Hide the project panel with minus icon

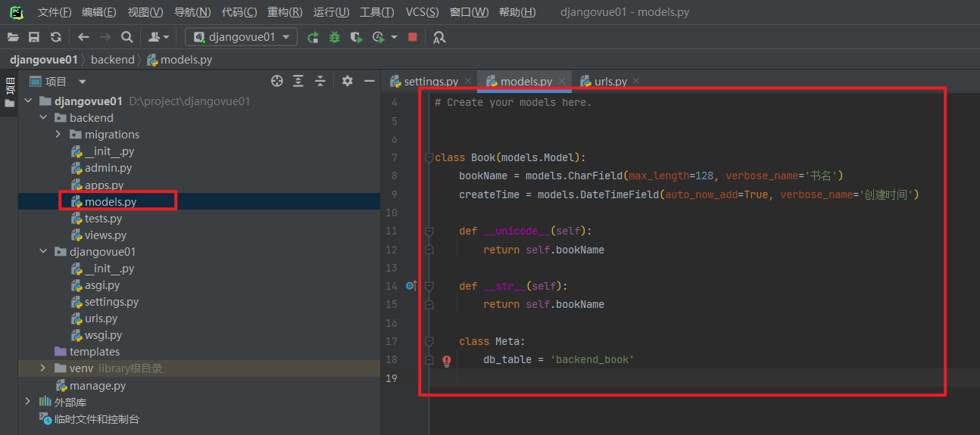(x=370, y=81)
